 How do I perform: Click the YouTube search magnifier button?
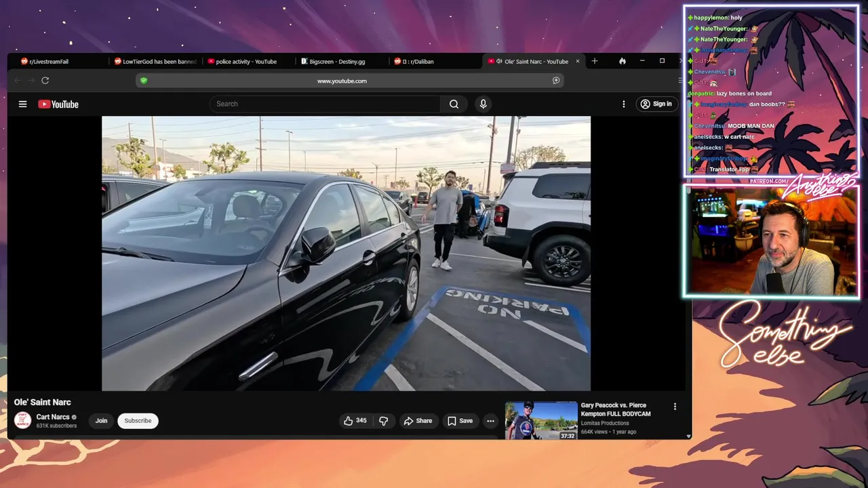click(454, 104)
